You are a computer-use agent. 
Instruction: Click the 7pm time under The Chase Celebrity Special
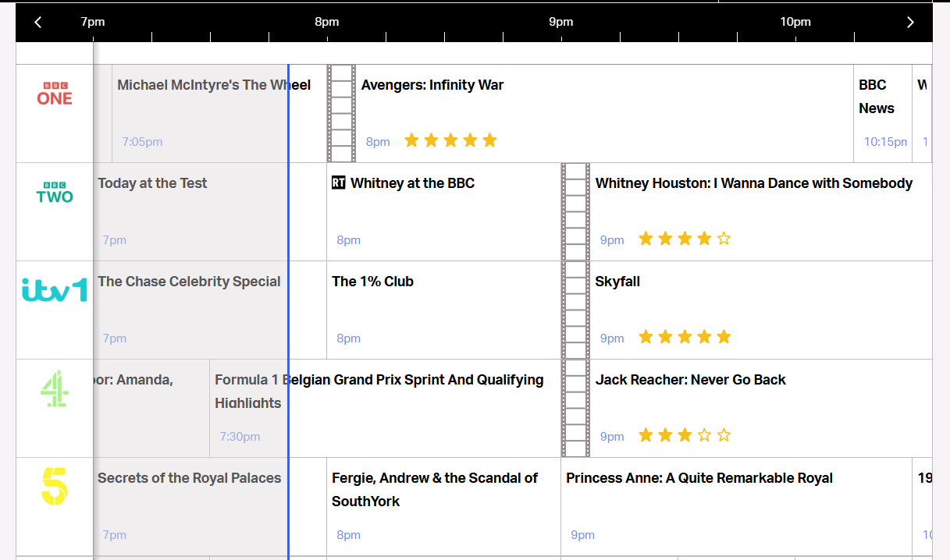(114, 338)
